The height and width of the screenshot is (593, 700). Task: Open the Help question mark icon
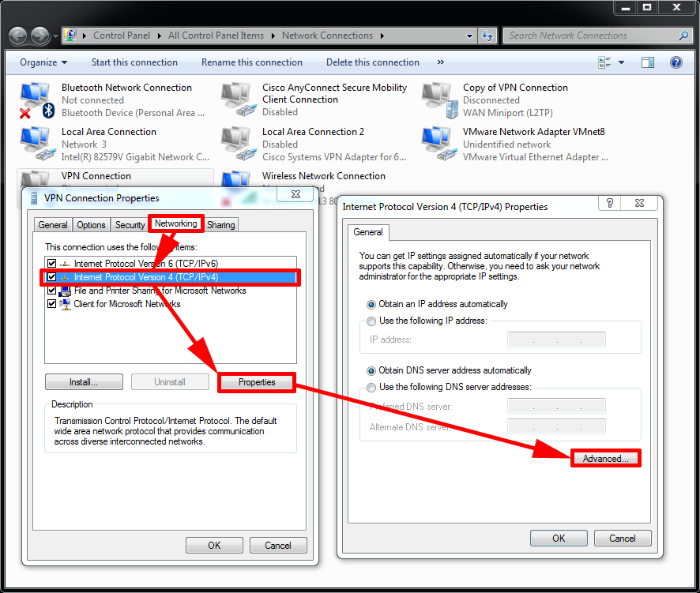tap(676, 62)
